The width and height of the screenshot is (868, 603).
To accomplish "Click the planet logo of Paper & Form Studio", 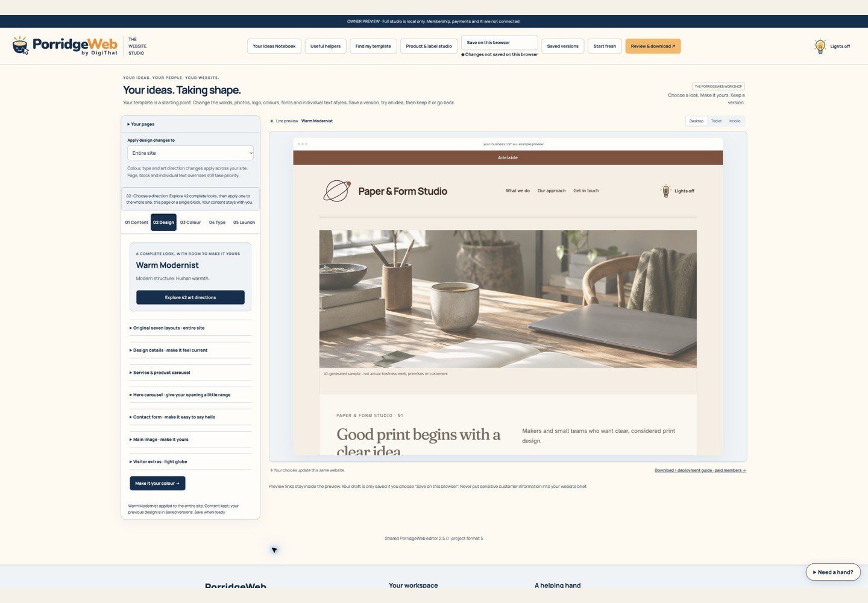I will (337, 191).
